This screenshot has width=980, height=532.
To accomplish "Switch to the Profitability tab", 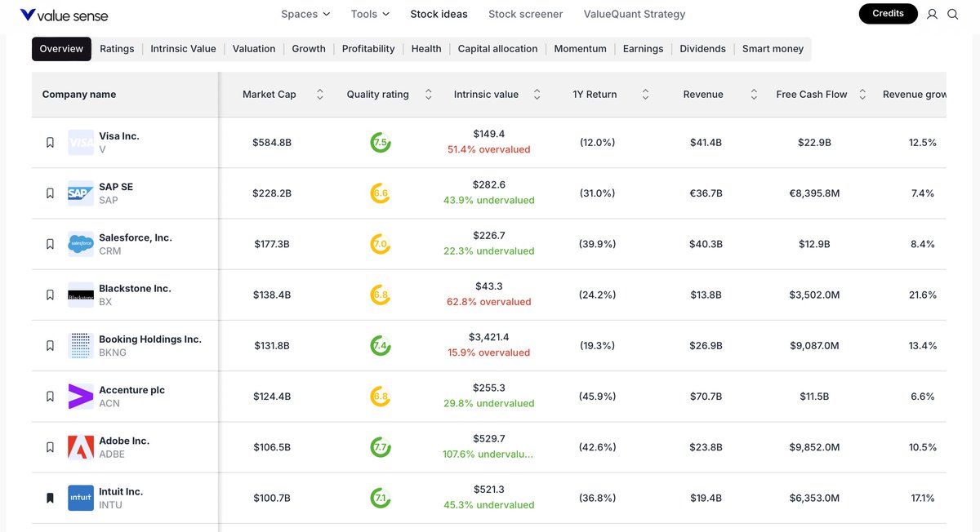I will click(368, 49).
